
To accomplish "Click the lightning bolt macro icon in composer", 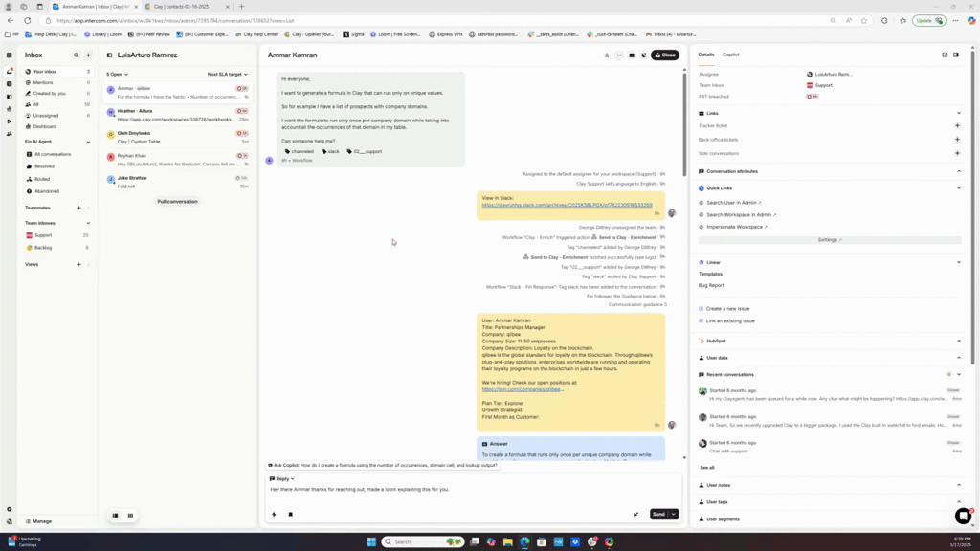I will 275,515.
